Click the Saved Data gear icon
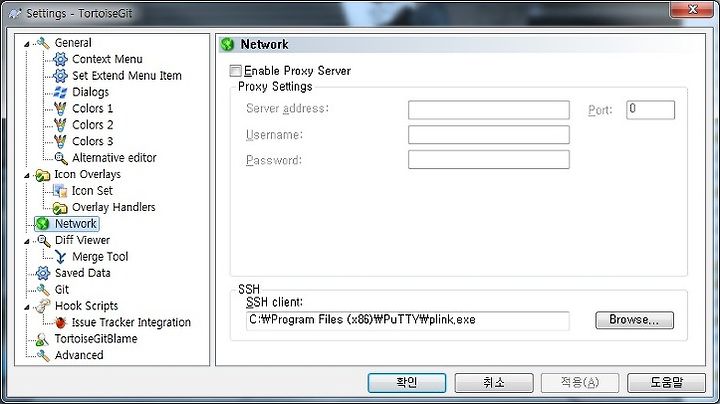Viewport: 720px width, 404px height. point(43,273)
